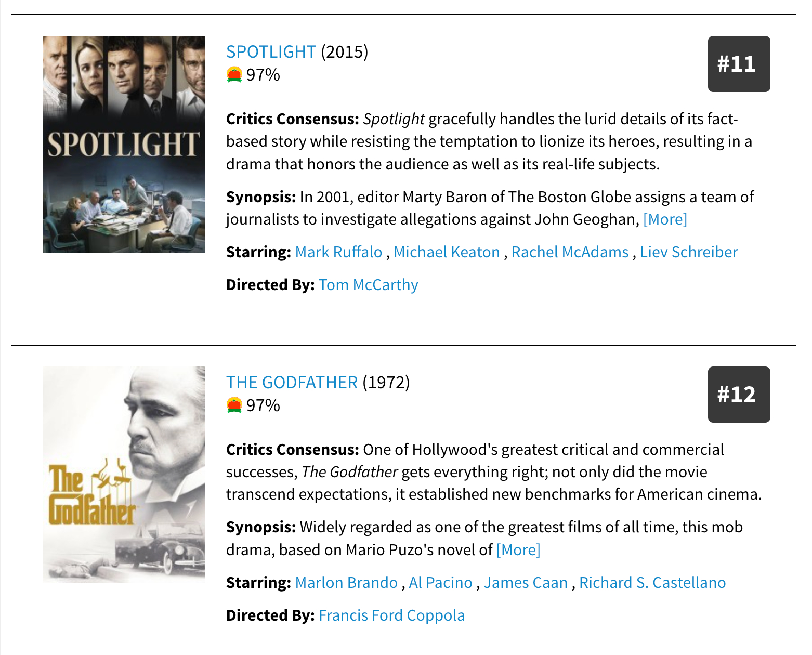Click the Spotlight fresh tomato score icon
This screenshot has height=655, width=812.
click(x=234, y=75)
